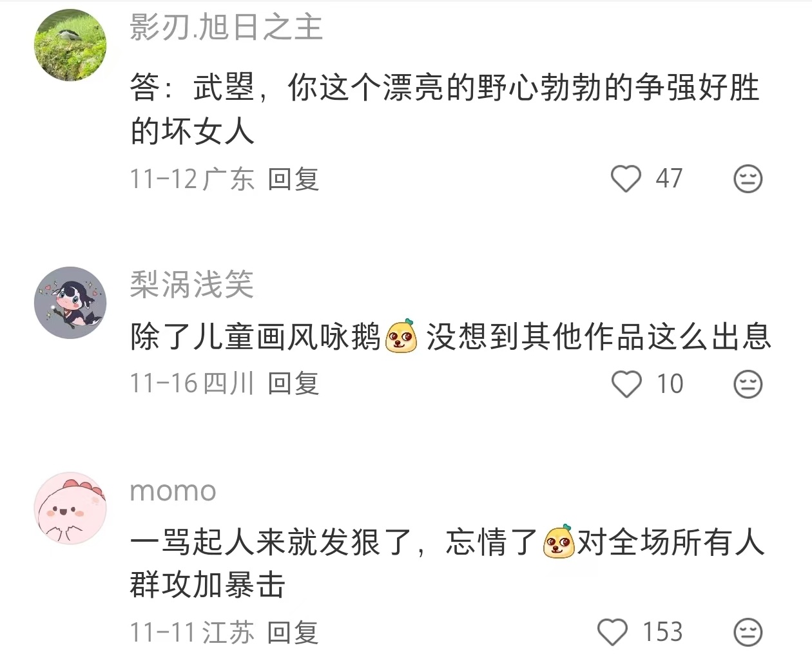Reply to momo's comment via 回复
The width and height of the screenshot is (812, 659).
coord(293,632)
